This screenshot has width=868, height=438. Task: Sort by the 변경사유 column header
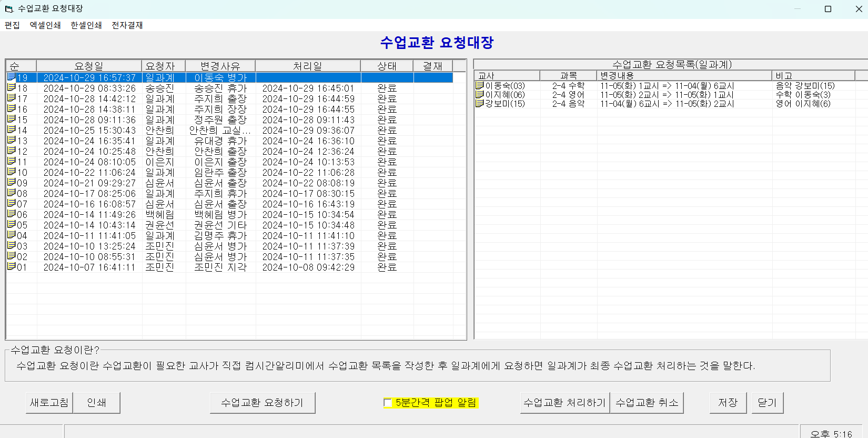click(220, 66)
